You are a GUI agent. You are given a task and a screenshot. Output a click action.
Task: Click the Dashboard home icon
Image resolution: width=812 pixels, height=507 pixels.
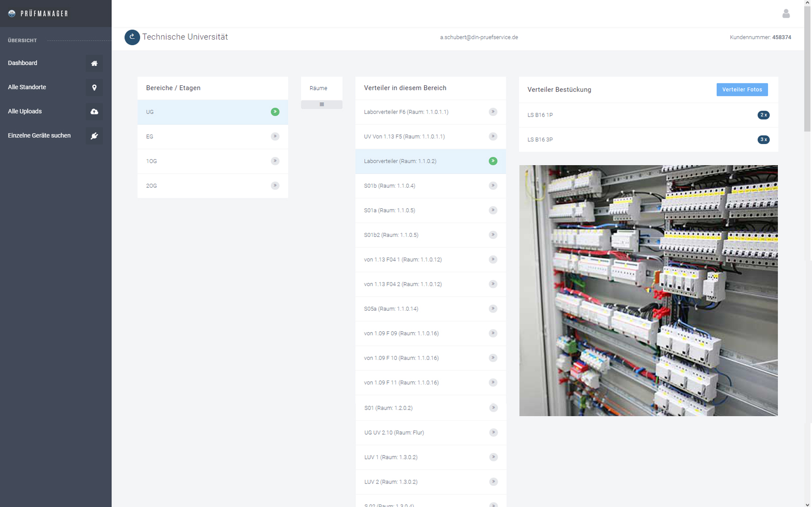coord(94,63)
